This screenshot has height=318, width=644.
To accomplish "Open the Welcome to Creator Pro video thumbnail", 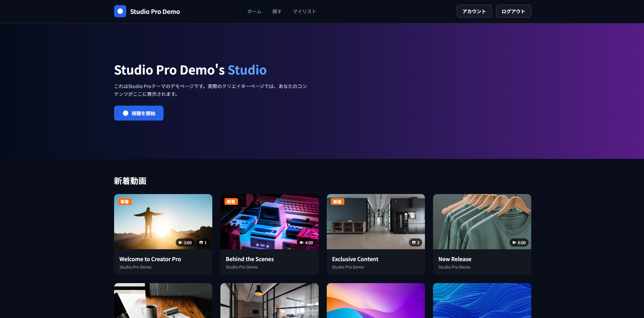I will 163,221.
